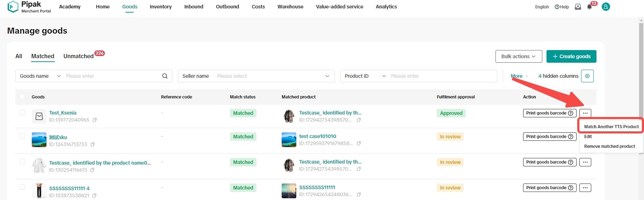Screen dimensions: 644x200
Task: Click the Create goods button
Action: click(571, 56)
